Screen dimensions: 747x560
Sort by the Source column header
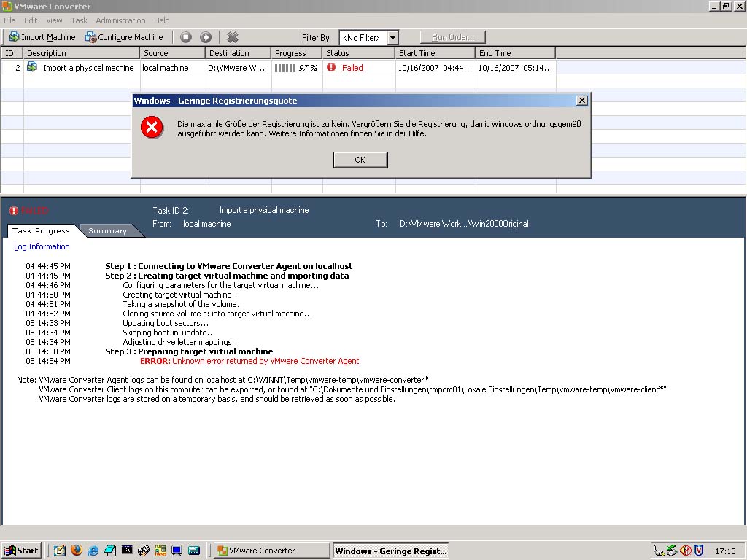click(173, 53)
